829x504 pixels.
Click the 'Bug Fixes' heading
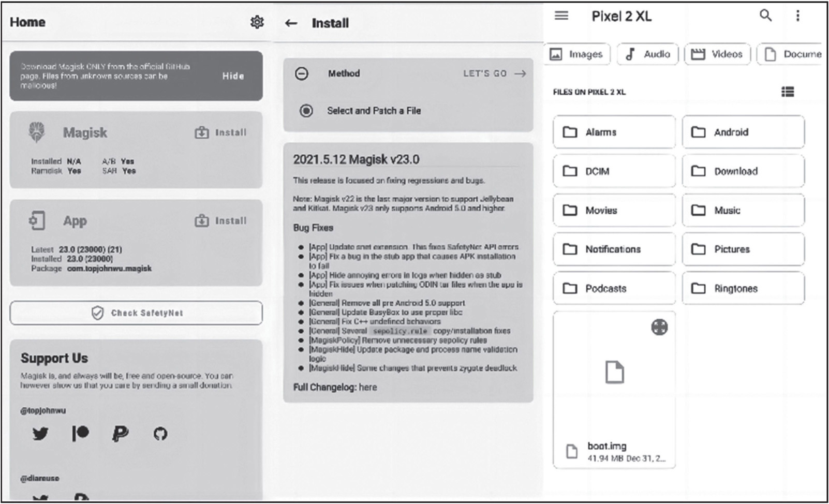[313, 228]
